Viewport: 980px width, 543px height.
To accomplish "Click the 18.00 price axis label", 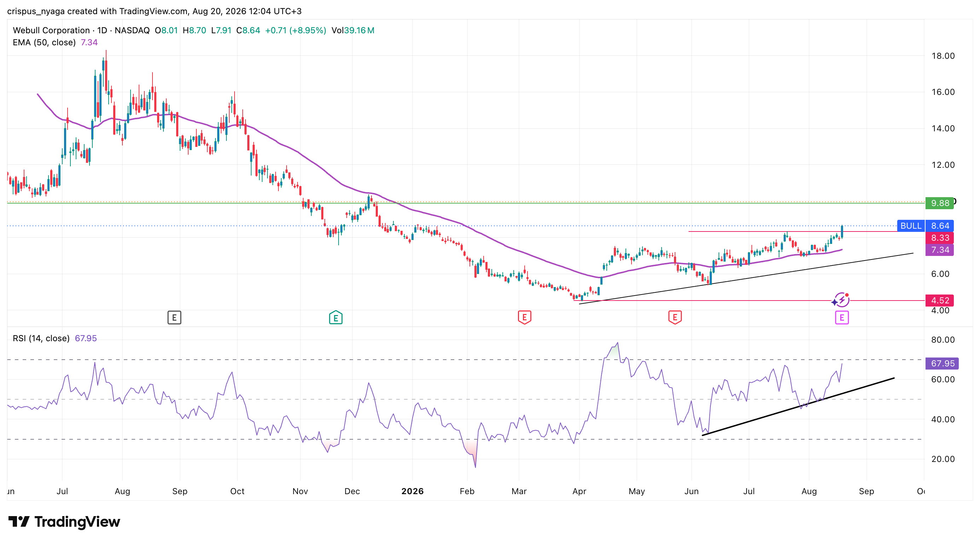I will [943, 56].
